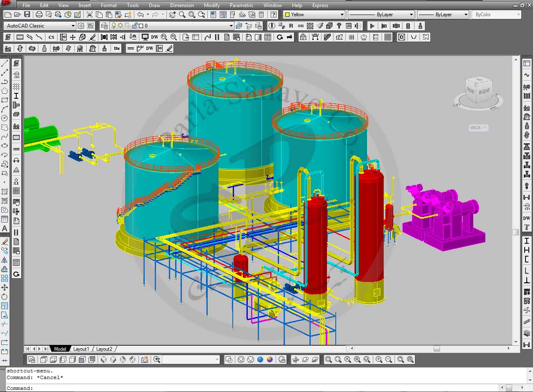Expand the Undo history dropdown arrow
The width and height of the screenshot is (533, 392).
pos(148,15)
